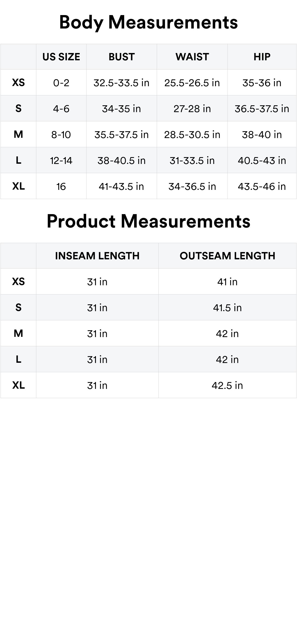The height and width of the screenshot is (644, 297).
Task: Click the US size 12-14 cell
Action: tap(61, 160)
